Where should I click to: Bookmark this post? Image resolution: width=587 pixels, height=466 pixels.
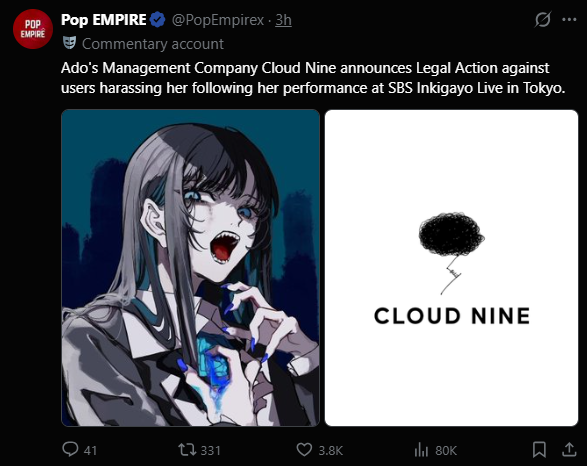coord(539,449)
